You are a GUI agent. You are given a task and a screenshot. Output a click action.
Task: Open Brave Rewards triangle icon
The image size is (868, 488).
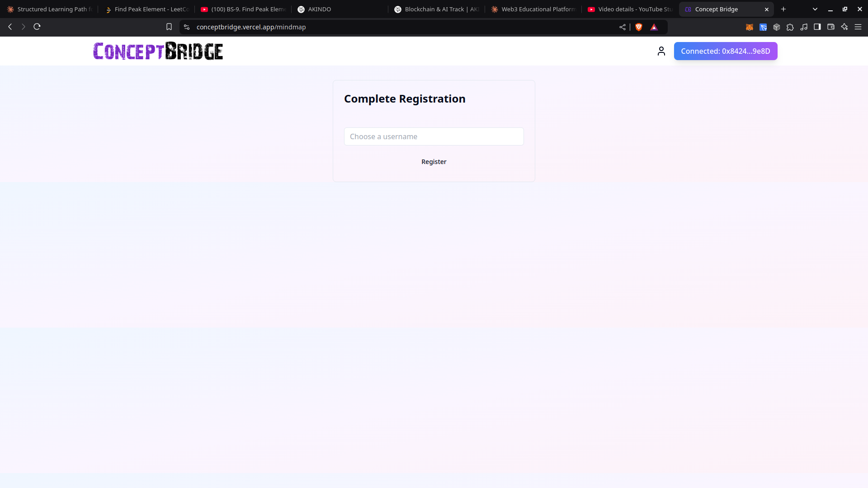(x=654, y=27)
